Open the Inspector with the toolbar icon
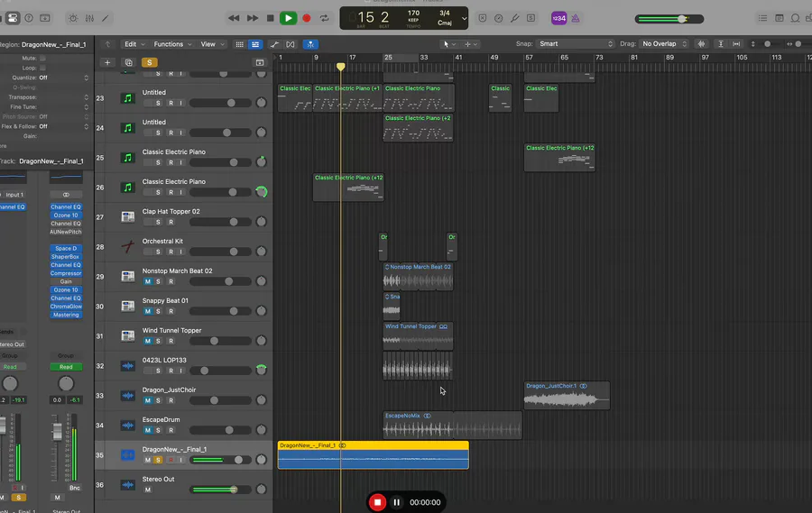The width and height of the screenshot is (812, 513). click(13, 18)
